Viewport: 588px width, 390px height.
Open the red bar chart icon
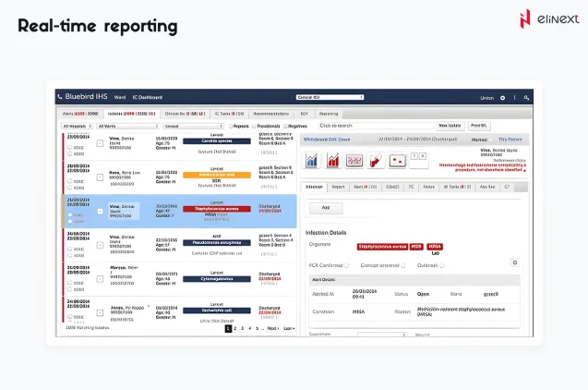(x=333, y=161)
